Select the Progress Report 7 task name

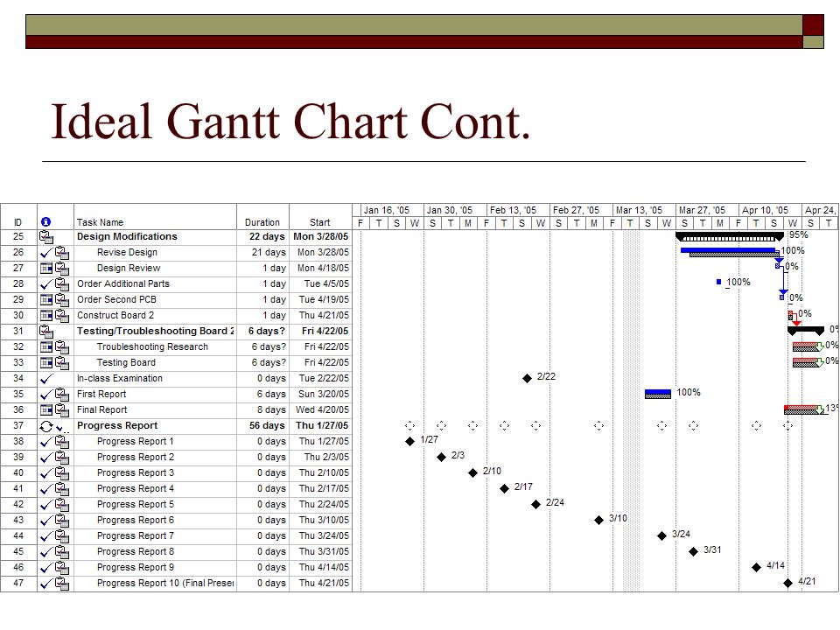(136, 536)
